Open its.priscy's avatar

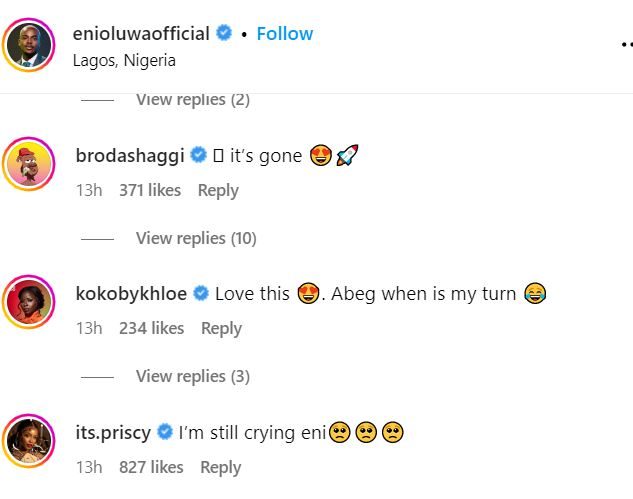coord(29,445)
